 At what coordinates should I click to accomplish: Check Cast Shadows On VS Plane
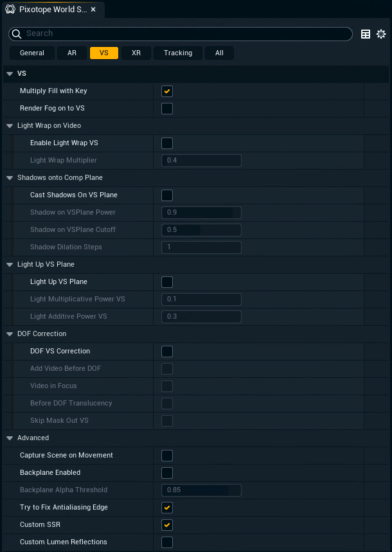click(x=167, y=195)
